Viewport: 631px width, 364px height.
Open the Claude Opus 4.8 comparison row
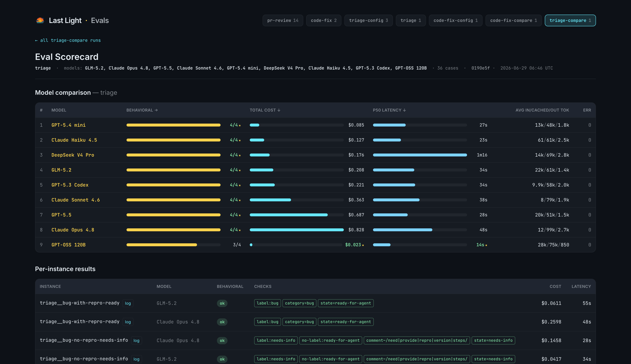[x=315, y=230]
